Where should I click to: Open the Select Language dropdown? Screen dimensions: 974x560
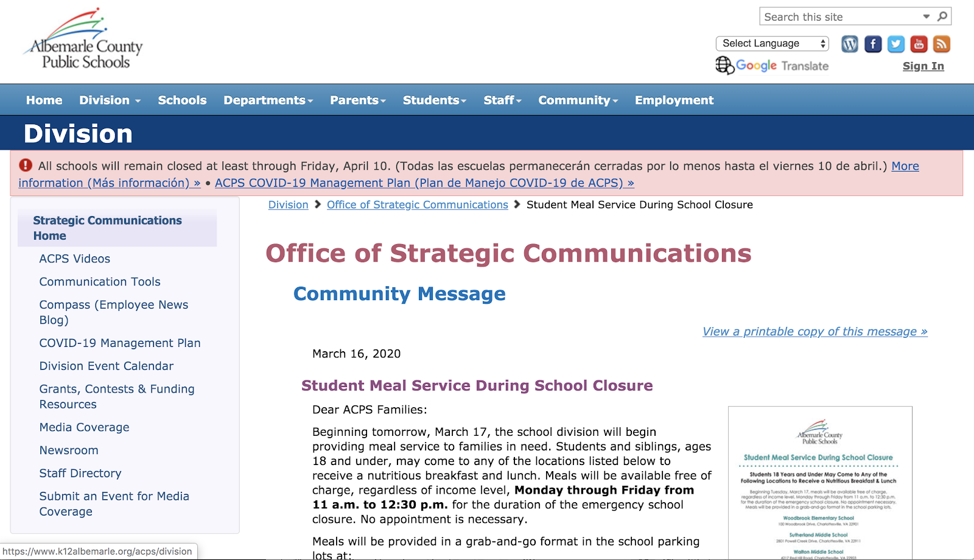pyautogui.click(x=773, y=43)
